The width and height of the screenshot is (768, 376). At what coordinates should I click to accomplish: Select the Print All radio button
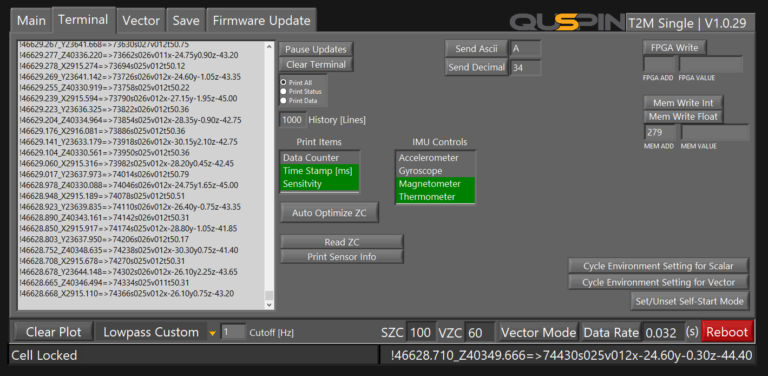283,83
